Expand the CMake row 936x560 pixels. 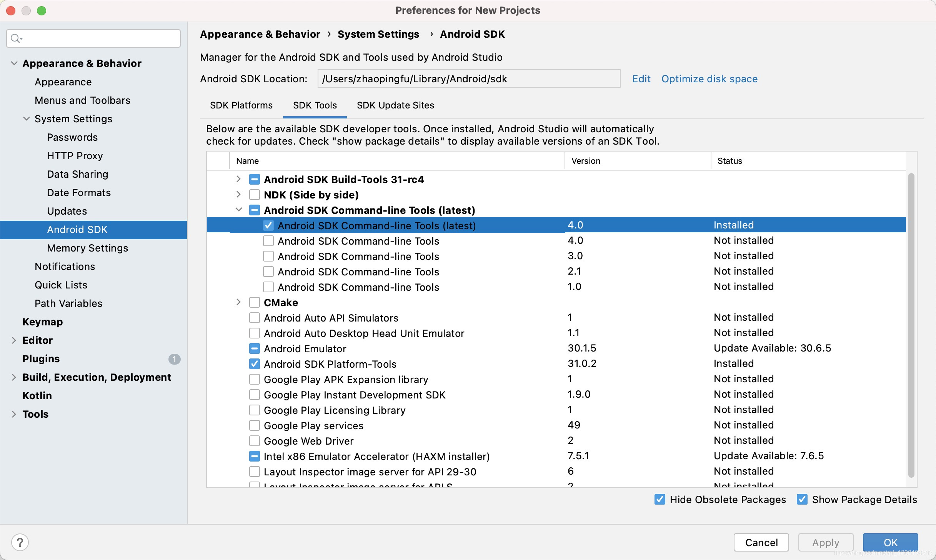[238, 302]
